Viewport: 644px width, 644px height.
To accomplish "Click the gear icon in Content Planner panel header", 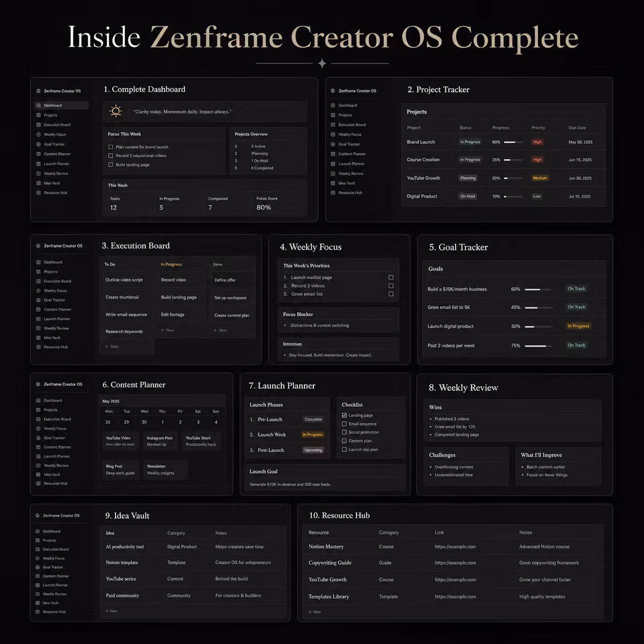I will pyautogui.click(x=39, y=384).
